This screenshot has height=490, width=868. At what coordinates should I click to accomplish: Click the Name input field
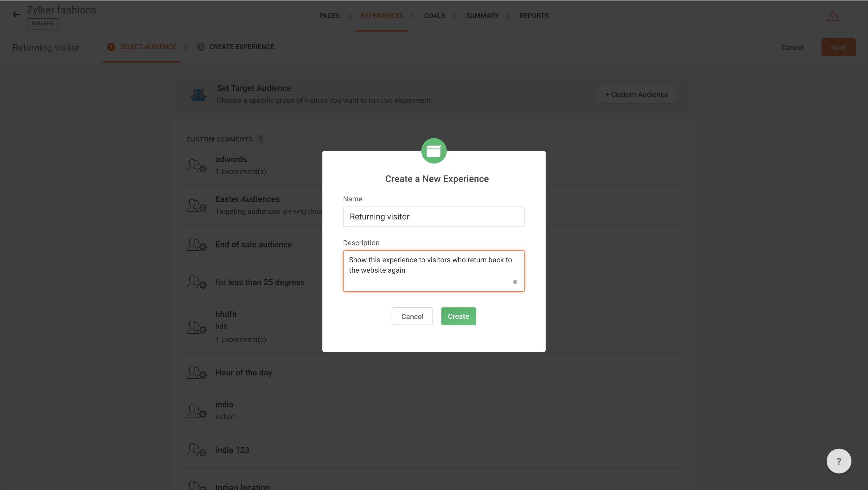point(434,217)
